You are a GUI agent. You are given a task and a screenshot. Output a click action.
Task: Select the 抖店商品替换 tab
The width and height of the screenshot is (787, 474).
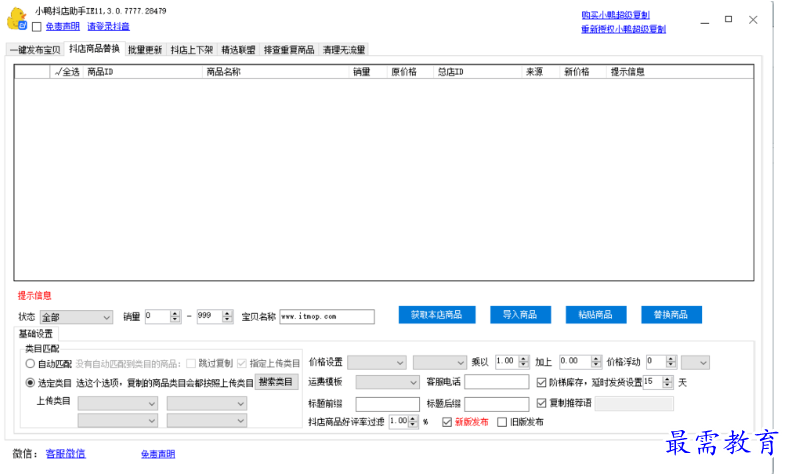94,49
